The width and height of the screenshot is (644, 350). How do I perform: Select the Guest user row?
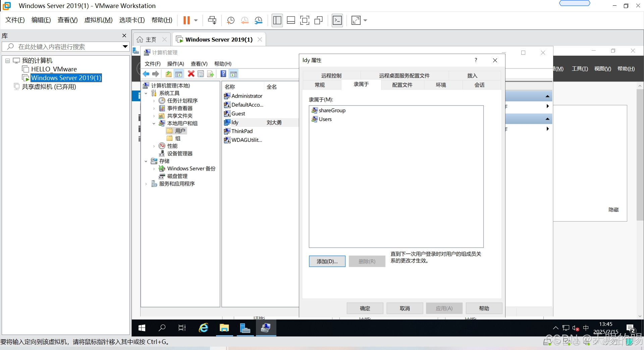tap(234, 114)
